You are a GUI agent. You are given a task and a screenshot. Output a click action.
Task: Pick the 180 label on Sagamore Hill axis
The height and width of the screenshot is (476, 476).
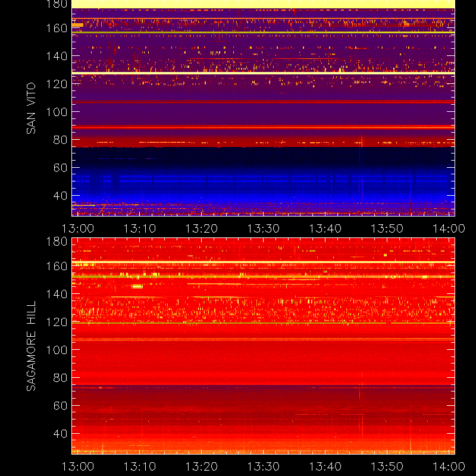click(57, 242)
